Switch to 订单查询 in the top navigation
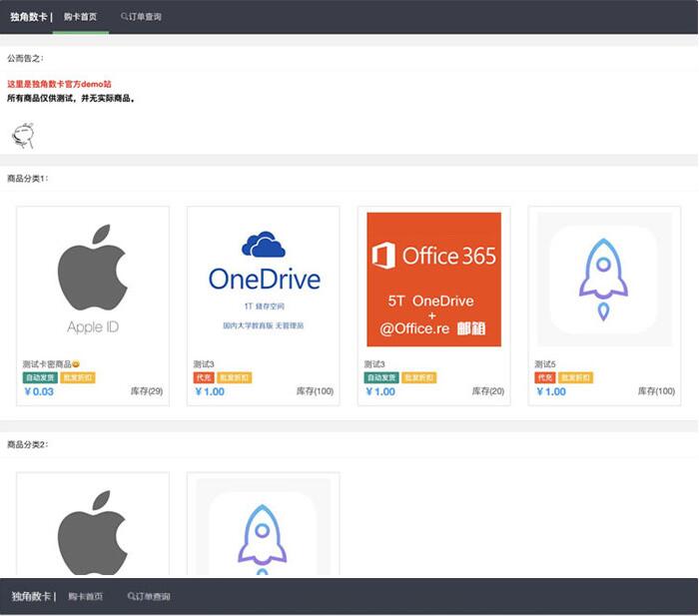699x616 pixels. pos(145,17)
